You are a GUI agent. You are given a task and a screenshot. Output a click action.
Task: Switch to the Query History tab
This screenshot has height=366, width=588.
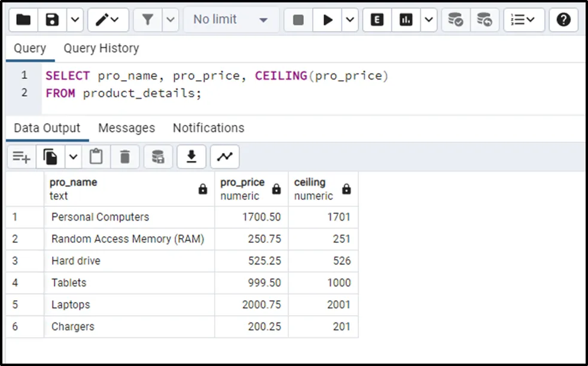[101, 48]
